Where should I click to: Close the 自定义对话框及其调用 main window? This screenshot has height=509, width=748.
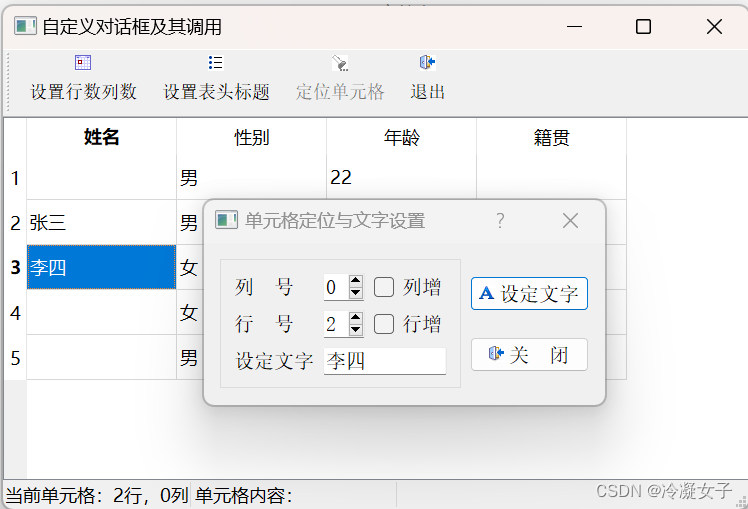pos(714,27)
